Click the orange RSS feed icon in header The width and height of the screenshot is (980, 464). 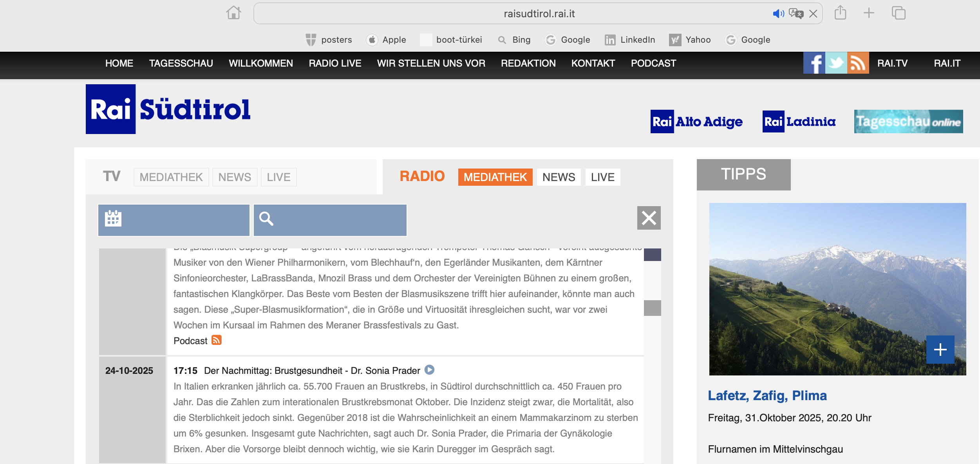pyautogui.click(x=858, y=63)
